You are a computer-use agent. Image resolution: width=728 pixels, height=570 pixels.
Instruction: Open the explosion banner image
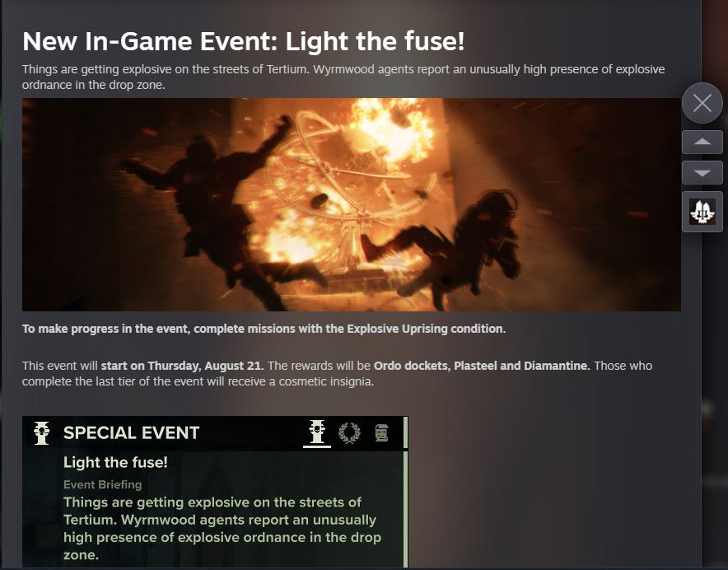pos(352,204)
